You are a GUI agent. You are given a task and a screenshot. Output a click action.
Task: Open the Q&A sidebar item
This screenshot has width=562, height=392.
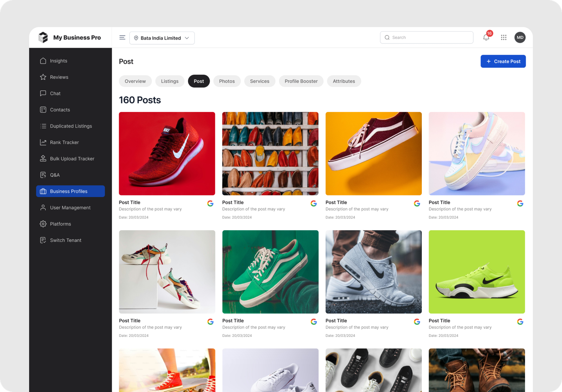(x=55, y=175)
